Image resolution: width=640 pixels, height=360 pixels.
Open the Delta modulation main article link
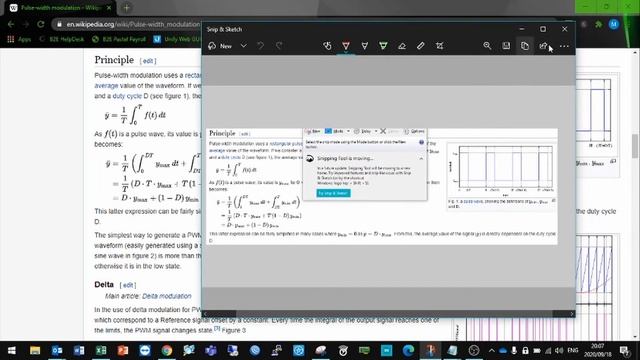tap(167, 296)
